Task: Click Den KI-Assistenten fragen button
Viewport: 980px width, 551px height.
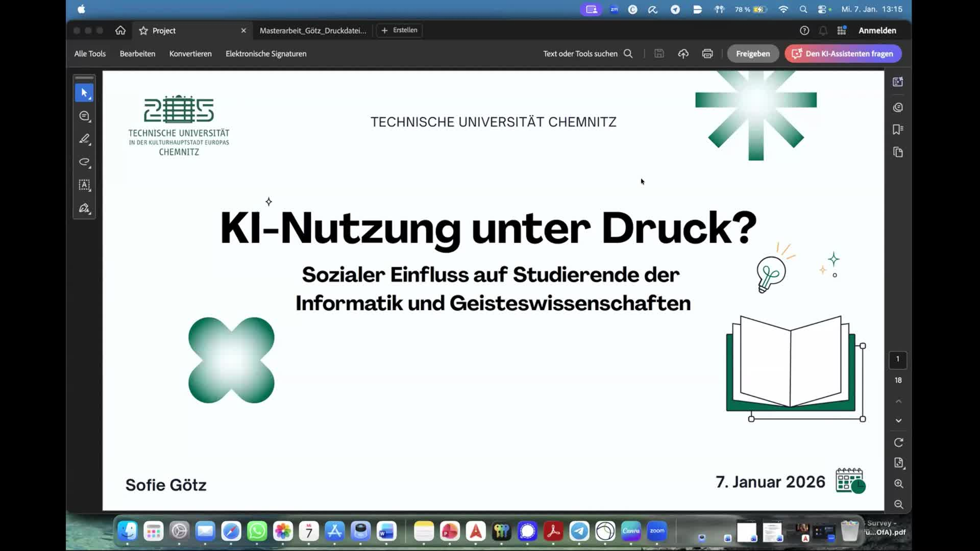Action: (843, 54)
